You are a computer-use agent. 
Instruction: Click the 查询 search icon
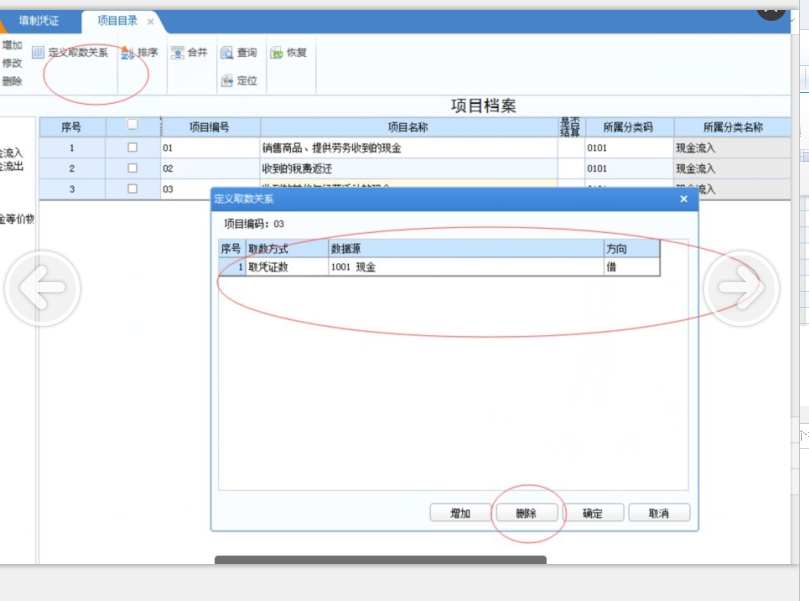tap(227, 53)
